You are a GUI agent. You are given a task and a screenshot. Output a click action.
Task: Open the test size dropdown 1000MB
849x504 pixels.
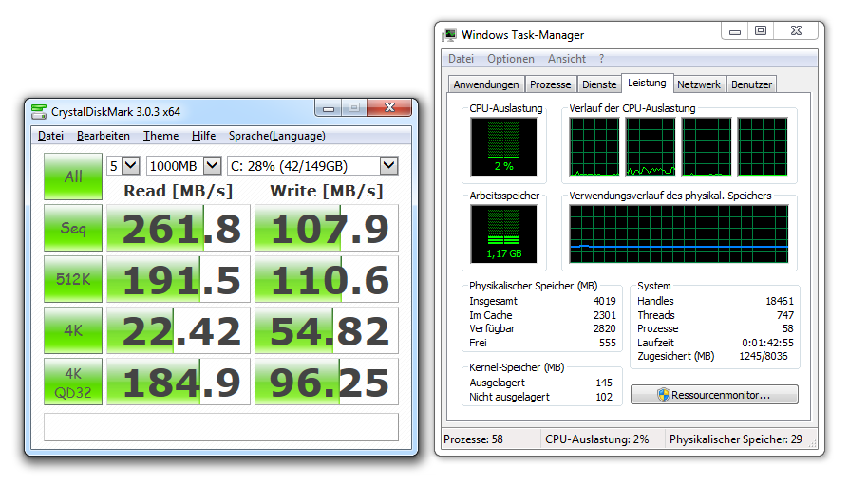tap(184, 166)
